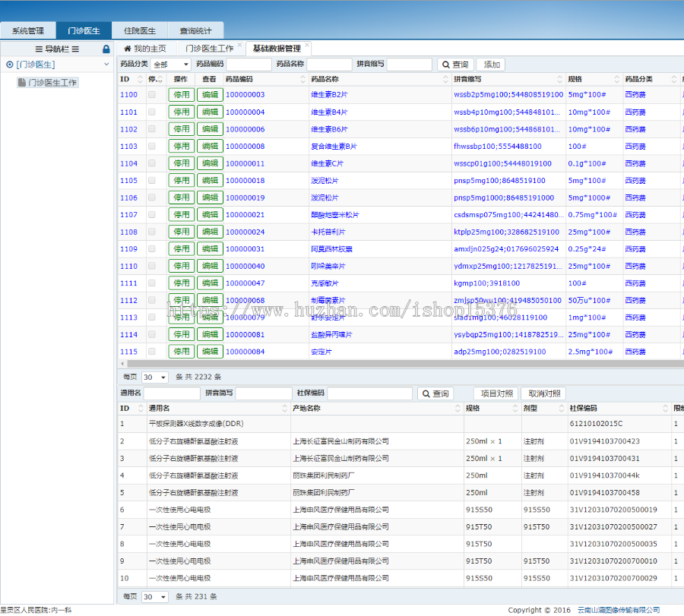
Task: Open the upper grid's page size dropdown
Action: click(155, 377)
